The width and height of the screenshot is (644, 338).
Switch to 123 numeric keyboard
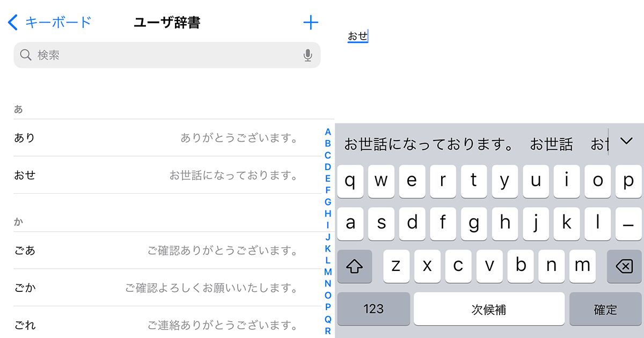point(374,308)
